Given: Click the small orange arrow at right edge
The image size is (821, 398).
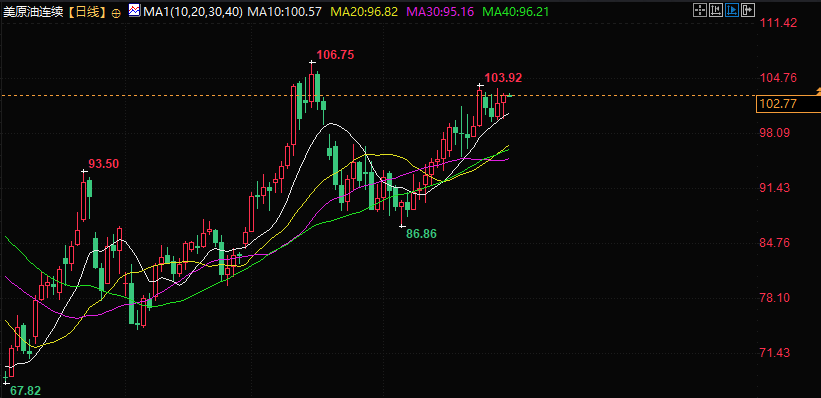Looking at the screenshot, I should (818, 92).
